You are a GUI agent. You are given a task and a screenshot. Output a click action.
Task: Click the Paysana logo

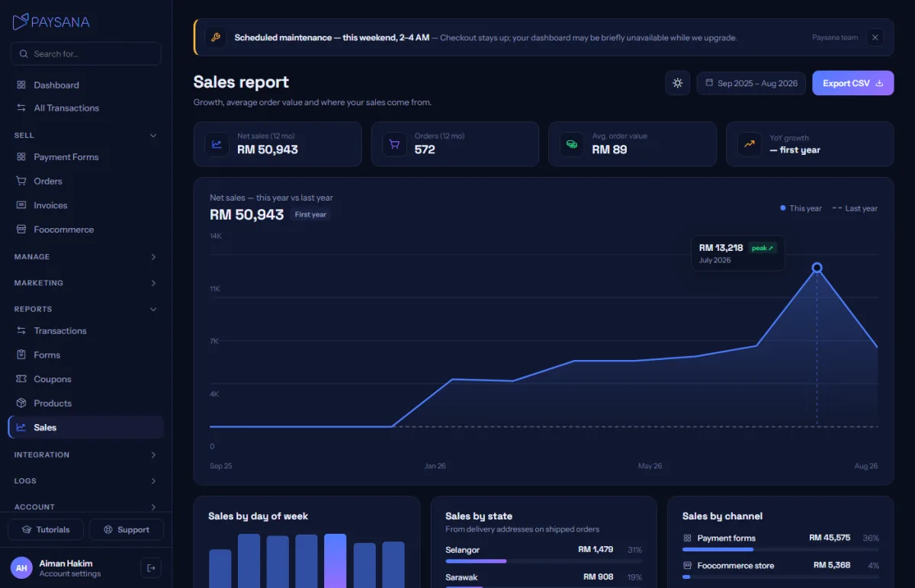(x=51, y=21)
